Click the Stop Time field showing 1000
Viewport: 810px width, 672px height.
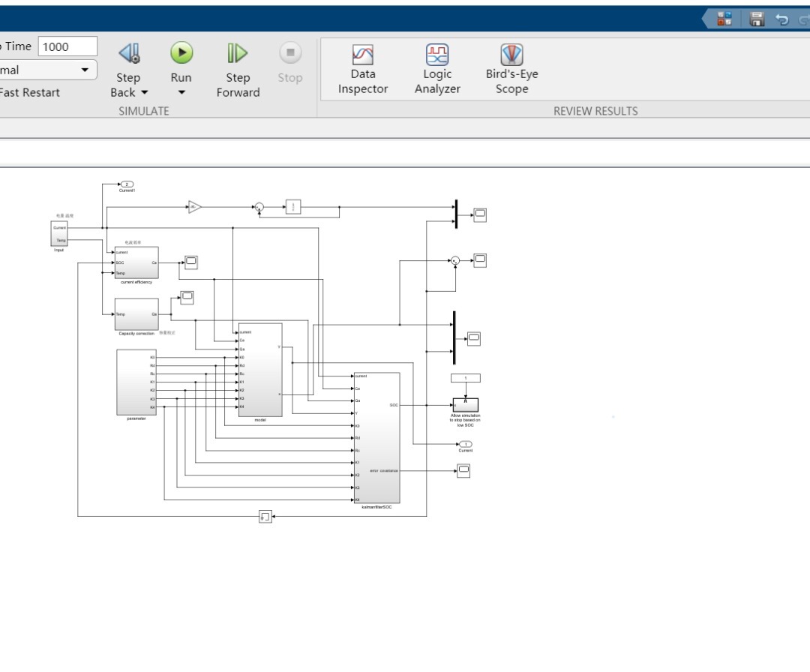pos(67,46)
